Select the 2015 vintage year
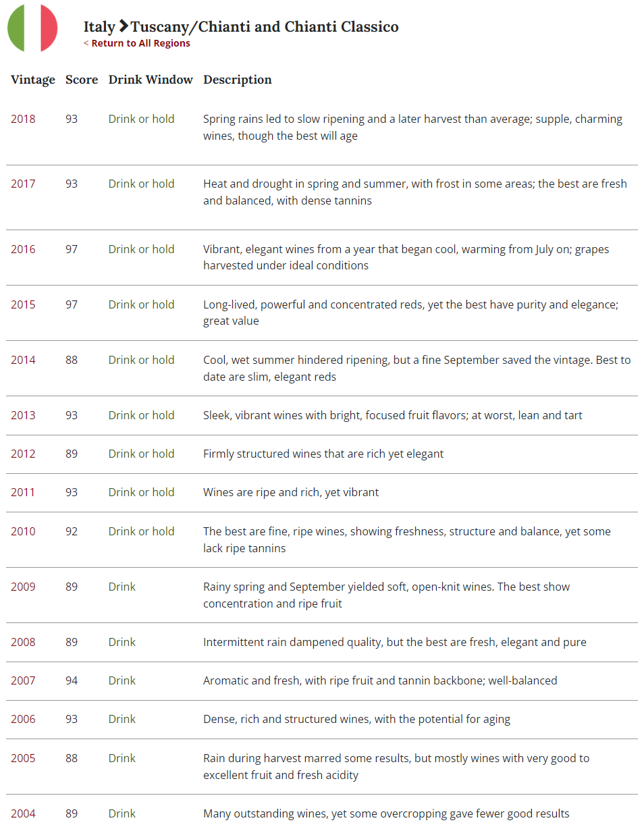The width and height of the screenshot is (644, 831). coord(23,304)
